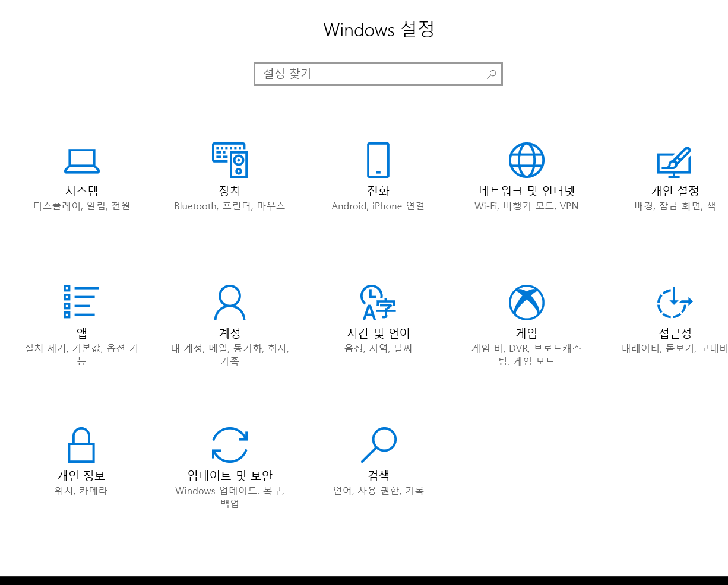Open the 접근성 dashed clock icon

(x=675, y=303)
